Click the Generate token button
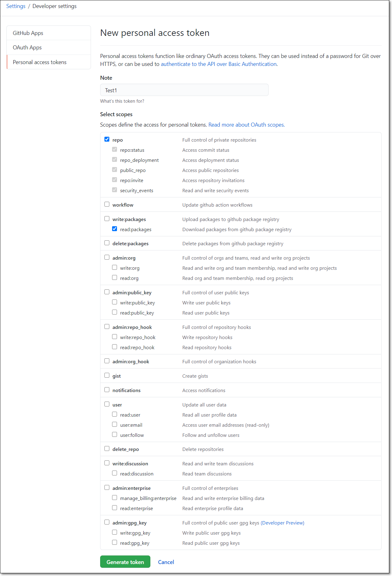Screen dimensions: 392x576 pyautogui.click(x=125, y=562)
